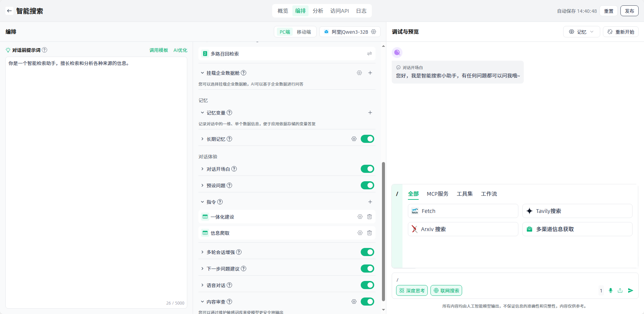Open settings for 信息爬取 instruction
644x314 pixels.
360,233
